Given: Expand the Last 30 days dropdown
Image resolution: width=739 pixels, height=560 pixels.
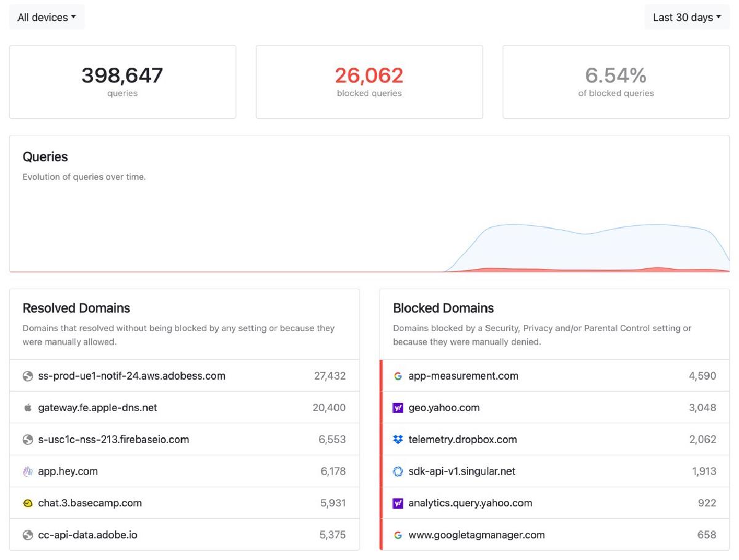Looking at the screenshot, I should (x=687, y=17).
